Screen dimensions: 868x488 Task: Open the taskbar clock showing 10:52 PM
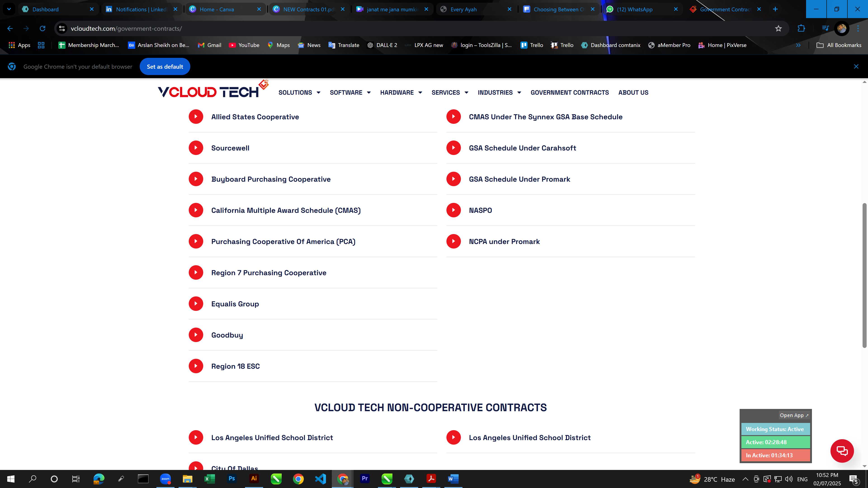pyautogui.click(x=827, y=479)
